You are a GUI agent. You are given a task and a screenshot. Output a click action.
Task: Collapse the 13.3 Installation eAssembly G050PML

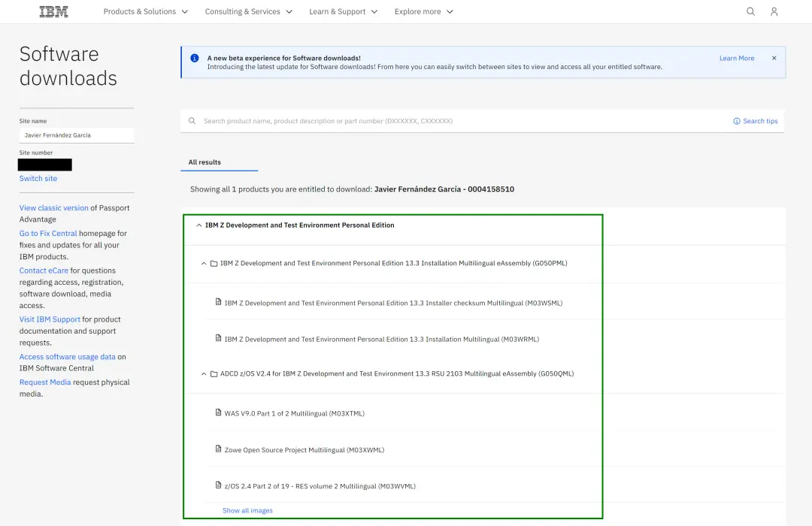[204, 264]
